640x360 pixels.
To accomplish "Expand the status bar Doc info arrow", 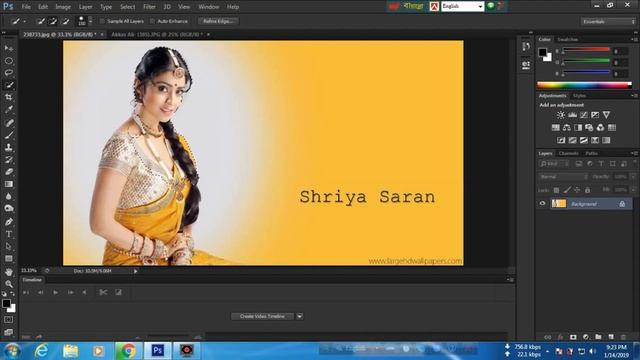I will click(136, 271).
